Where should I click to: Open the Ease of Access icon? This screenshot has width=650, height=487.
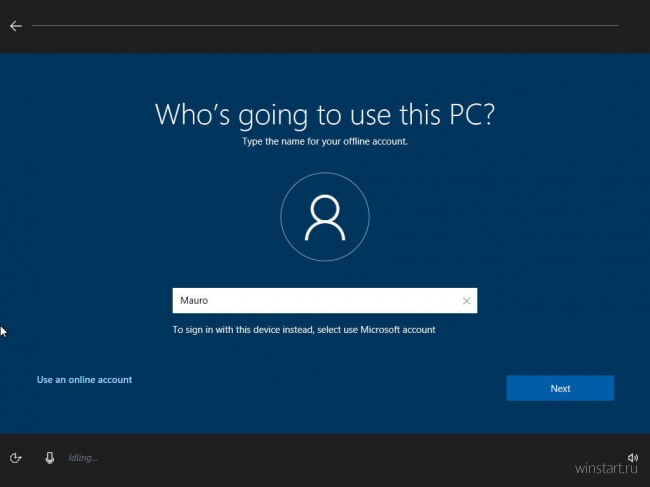[15, 458]
